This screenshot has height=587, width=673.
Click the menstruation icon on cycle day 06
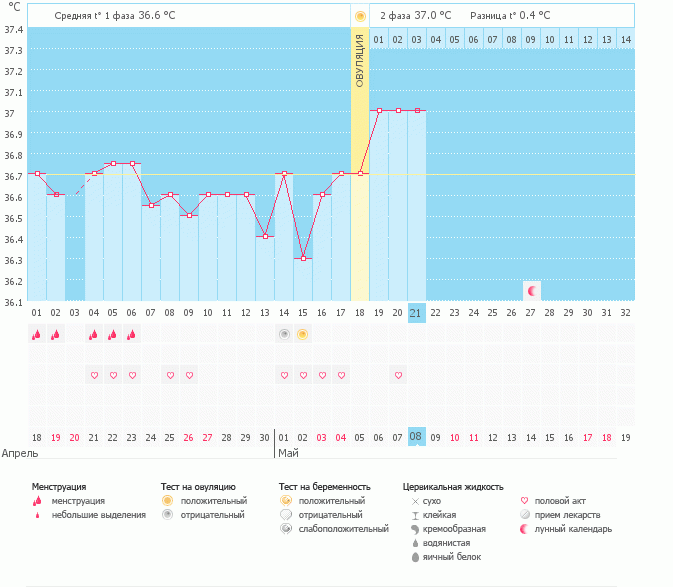click(x=132, y=334)
